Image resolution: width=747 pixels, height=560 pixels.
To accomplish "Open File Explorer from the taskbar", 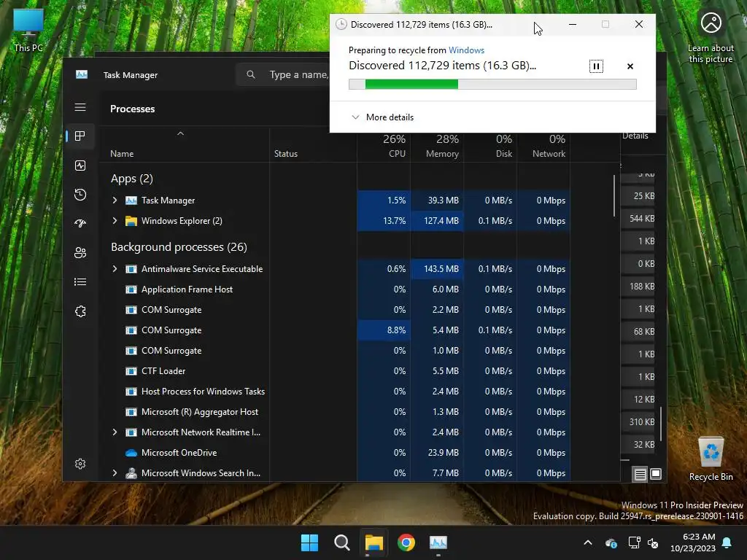I will (374, 542).
